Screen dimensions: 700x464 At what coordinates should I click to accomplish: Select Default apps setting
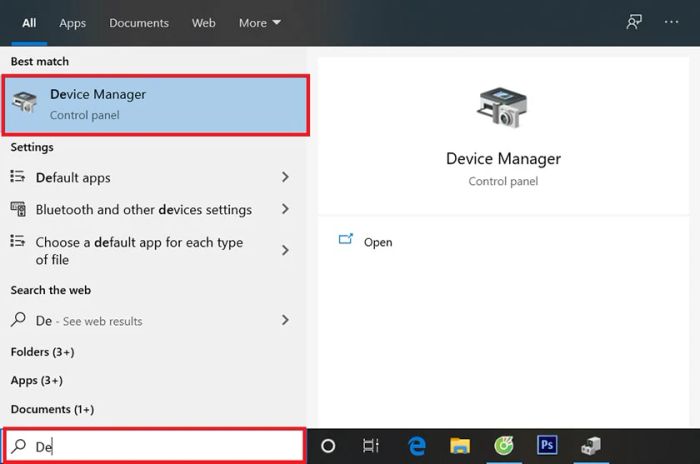[x=153, y=177]
